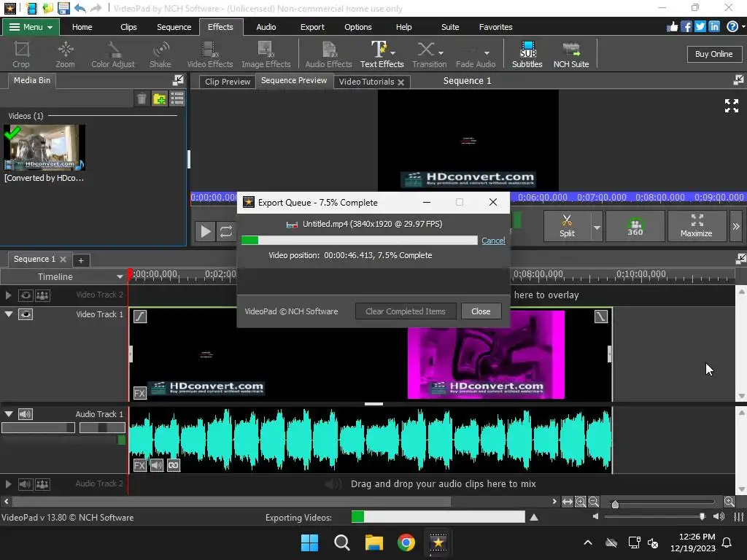Collapse Video Track 1
Image resolution: width=747 pixels, height=560 pixels.
click(x=9, y=314)
